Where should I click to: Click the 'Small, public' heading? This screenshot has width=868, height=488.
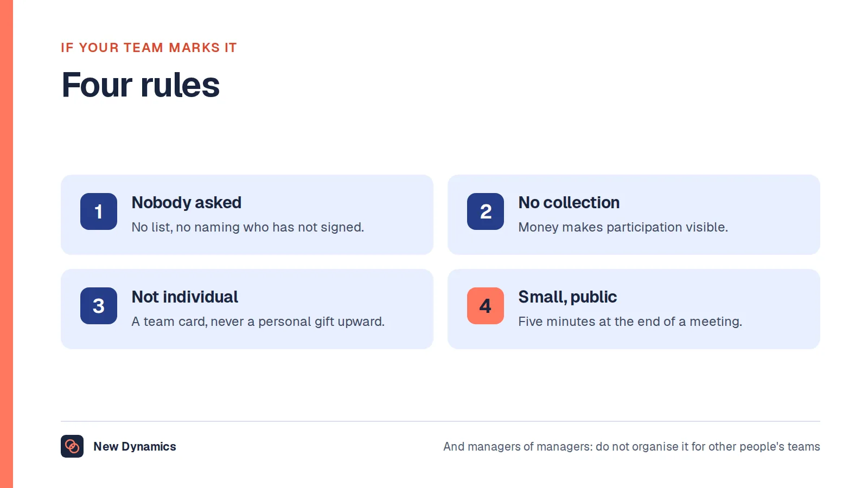click(567, 297)
